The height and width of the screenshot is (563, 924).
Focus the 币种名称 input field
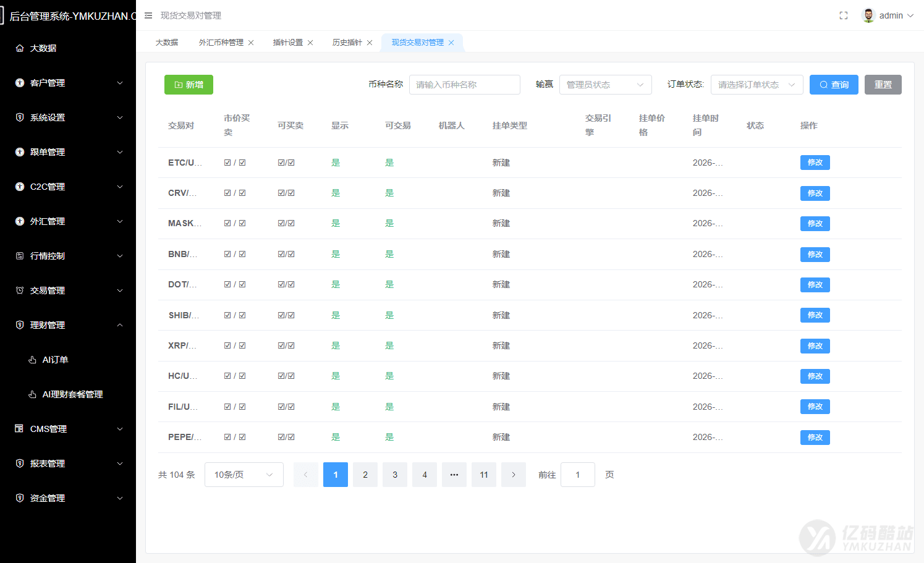pos(464,85)
